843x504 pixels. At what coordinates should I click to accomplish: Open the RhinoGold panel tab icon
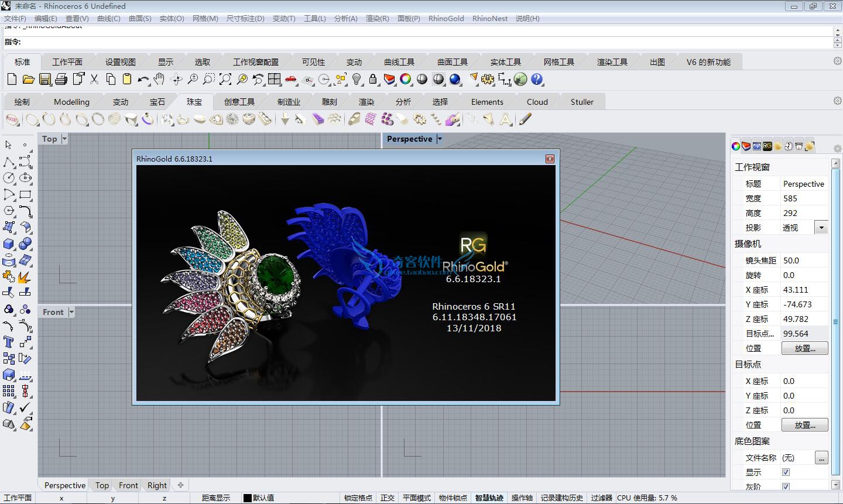coord(767,146)
